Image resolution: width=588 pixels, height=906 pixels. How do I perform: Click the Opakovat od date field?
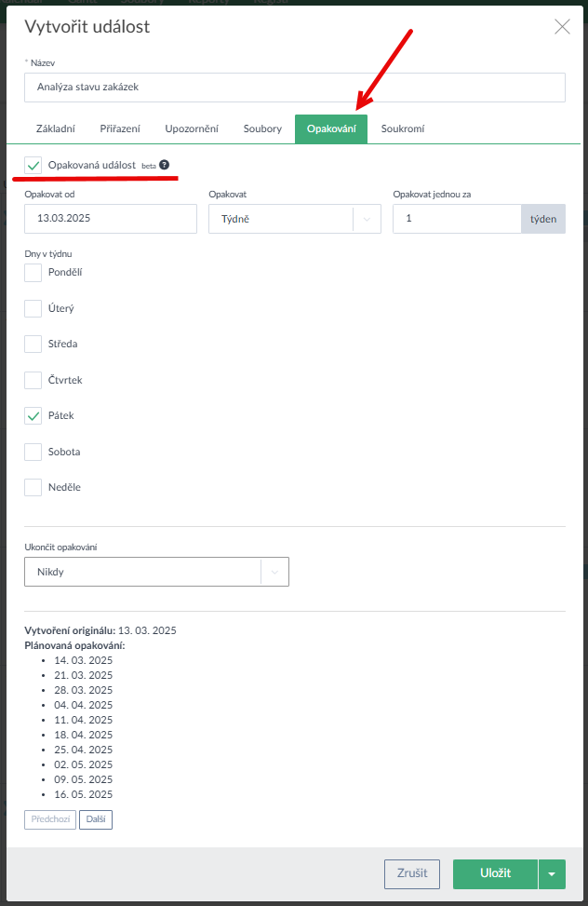point(111,219)
